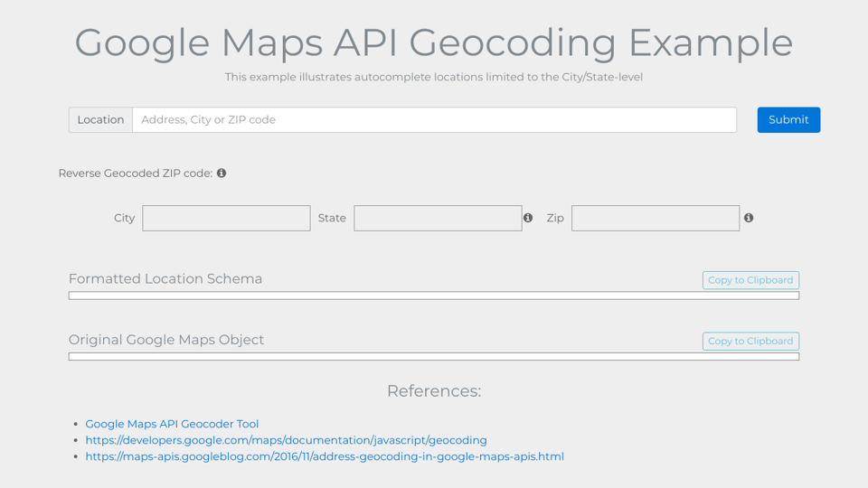Open the Google Maps API Geocoder Tool link
The width and height of the screenshot is (868, 488).
pos(172,424)
